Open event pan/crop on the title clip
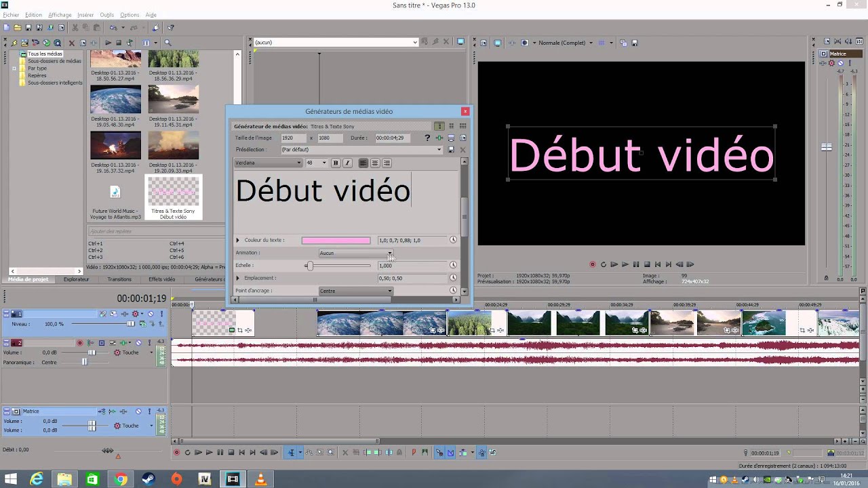868x488 pixels. [x=239, y=330]
